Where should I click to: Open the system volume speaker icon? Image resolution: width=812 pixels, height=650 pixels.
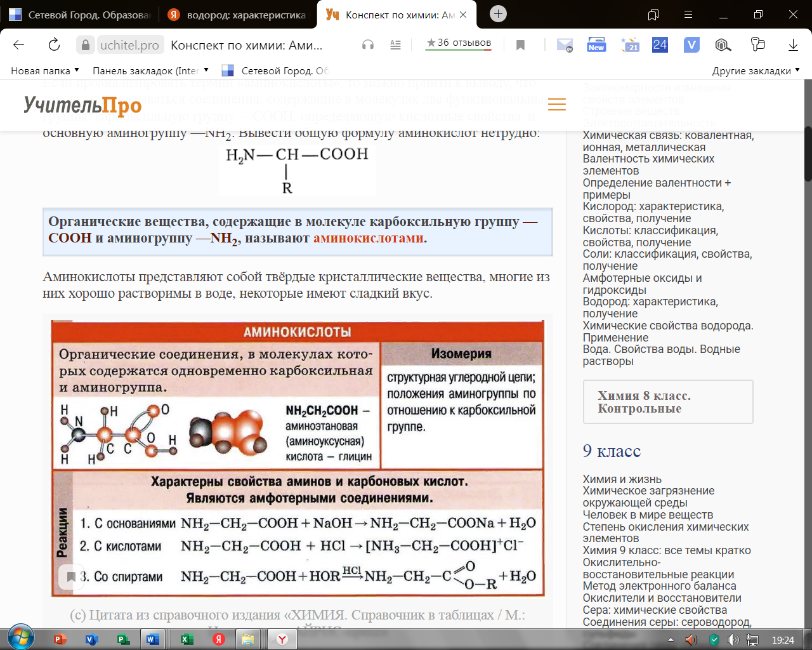(x=733, y=640)
